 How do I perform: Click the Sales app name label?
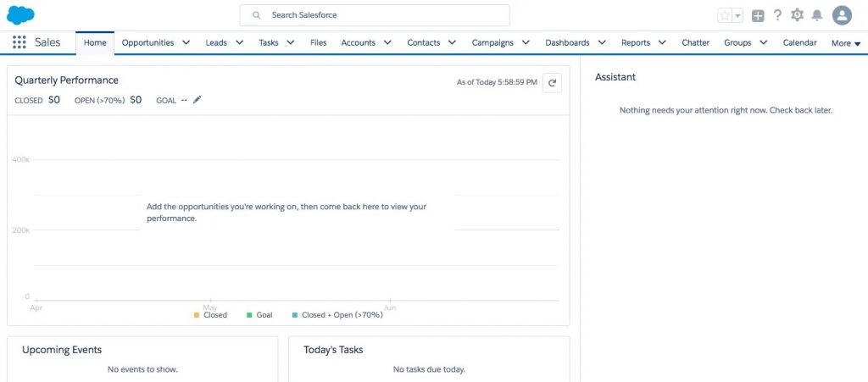point(47,42)
